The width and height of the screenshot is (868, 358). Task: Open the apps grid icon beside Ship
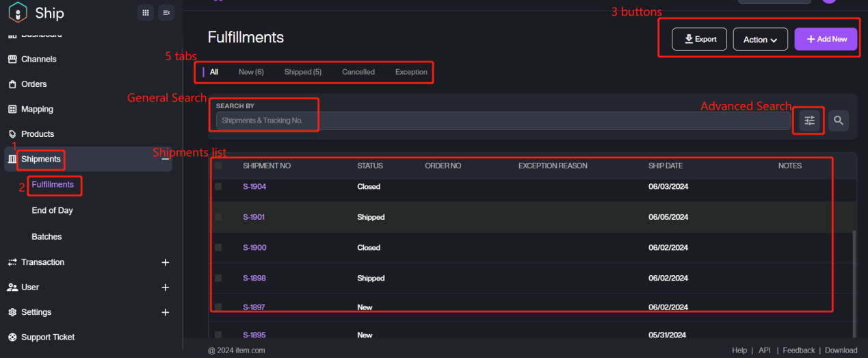[145, 12]
